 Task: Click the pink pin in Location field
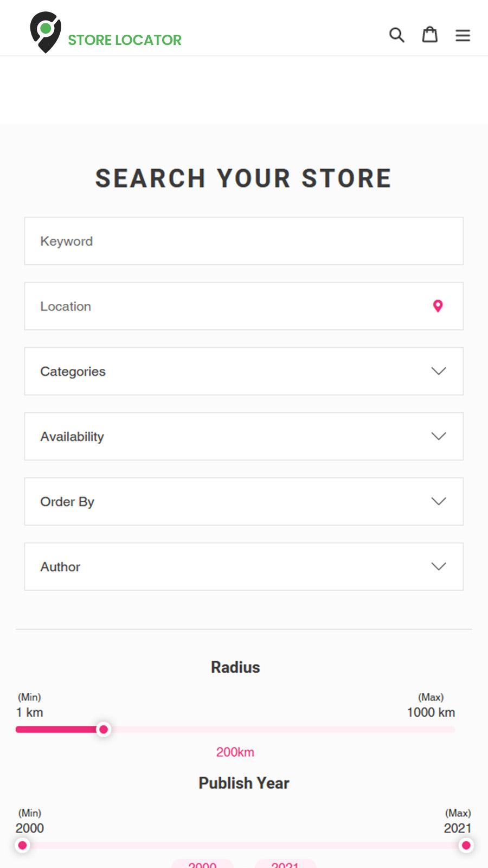438,306
